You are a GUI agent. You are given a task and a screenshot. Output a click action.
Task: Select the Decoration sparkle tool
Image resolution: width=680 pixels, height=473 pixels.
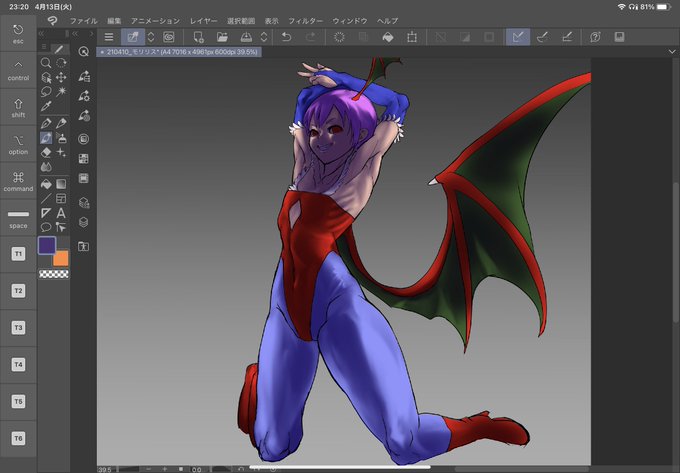61,152
